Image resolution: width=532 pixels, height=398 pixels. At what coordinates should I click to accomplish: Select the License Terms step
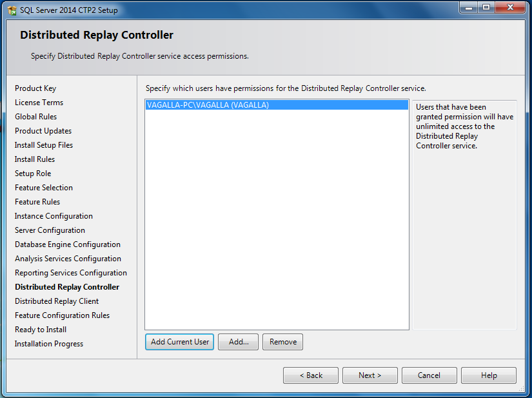pyautogui.click(x=39, y=103)
